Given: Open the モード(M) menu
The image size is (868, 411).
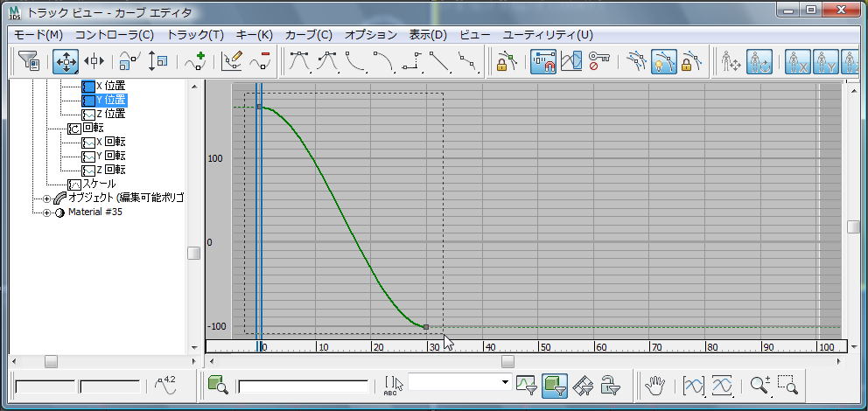Looking at the screenshot, I should 38,35.
